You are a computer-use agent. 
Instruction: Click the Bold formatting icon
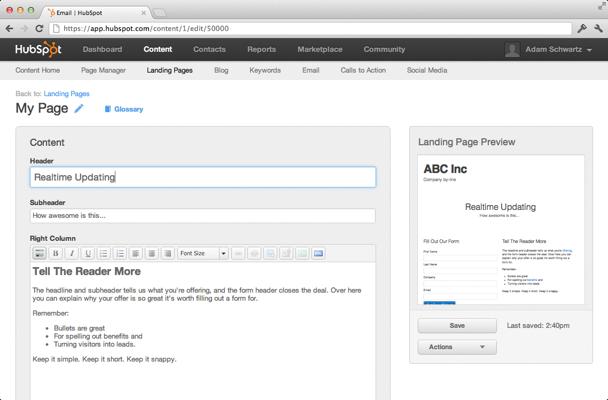(x=56, y=254)
